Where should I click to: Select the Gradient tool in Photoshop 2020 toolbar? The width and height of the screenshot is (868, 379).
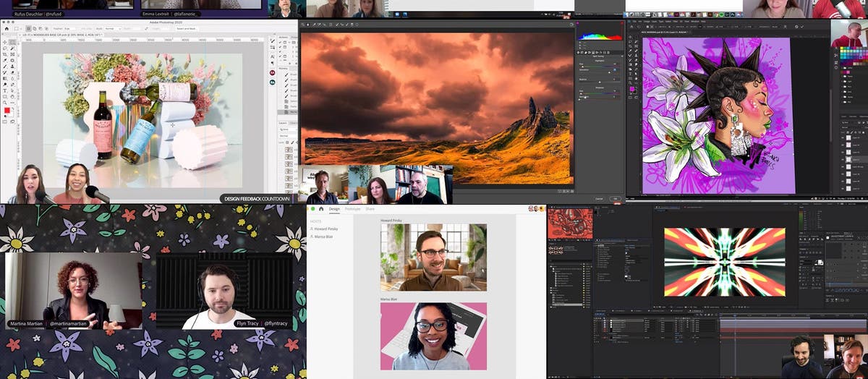pyautogui.click(x=5, y=78)
